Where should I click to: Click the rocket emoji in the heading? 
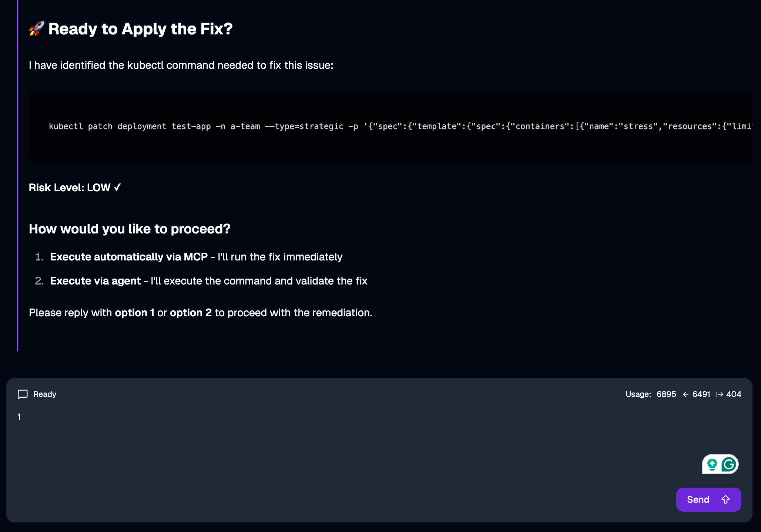click(36, 29)
